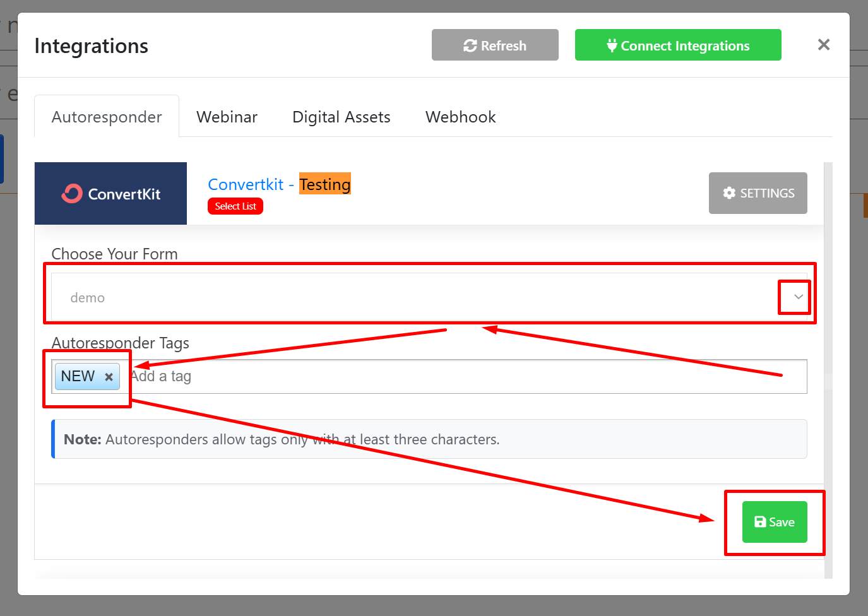
Task: Close the Integrations dialog
Action: coord(823,45)
